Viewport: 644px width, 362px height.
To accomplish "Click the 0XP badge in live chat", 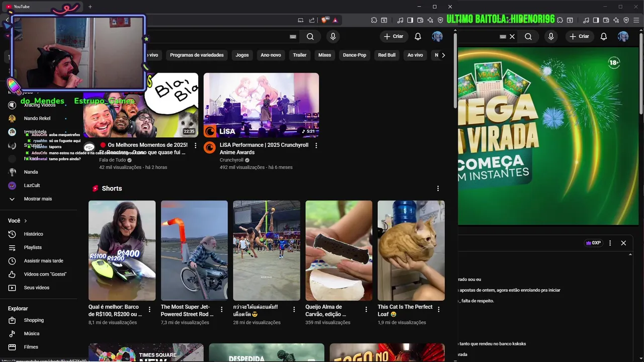I will pos(594,243).
